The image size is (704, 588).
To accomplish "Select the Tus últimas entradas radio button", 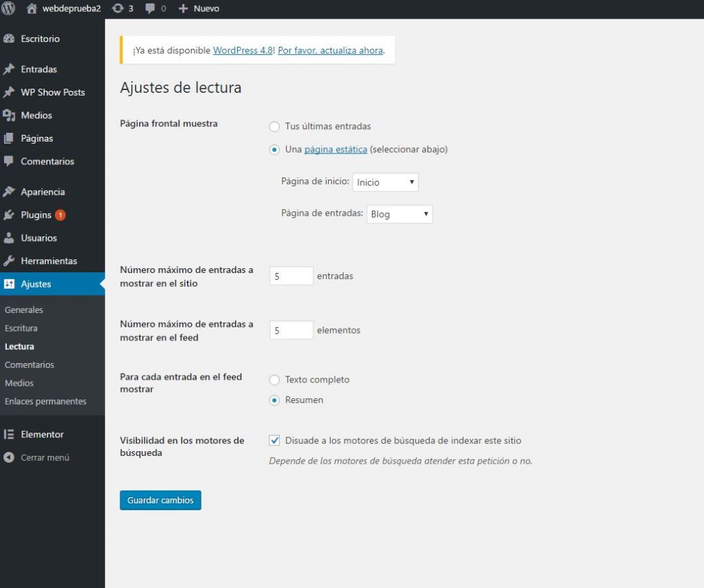I will pos(274,127).
